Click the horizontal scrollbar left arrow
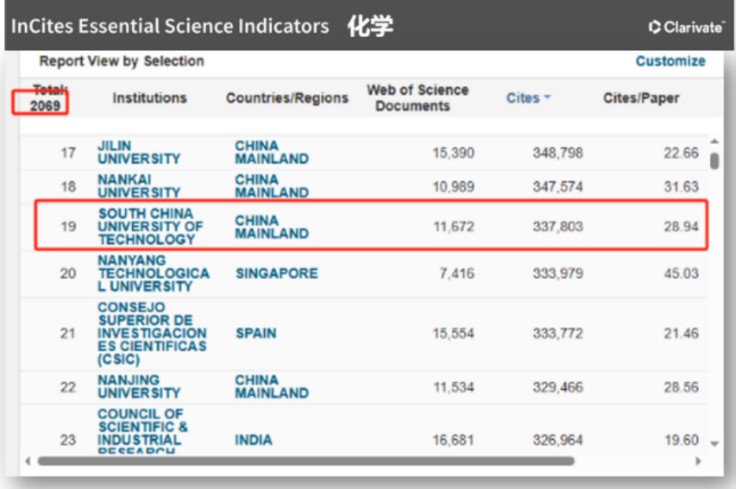736x489 pixels. click(x=30, y=461)
